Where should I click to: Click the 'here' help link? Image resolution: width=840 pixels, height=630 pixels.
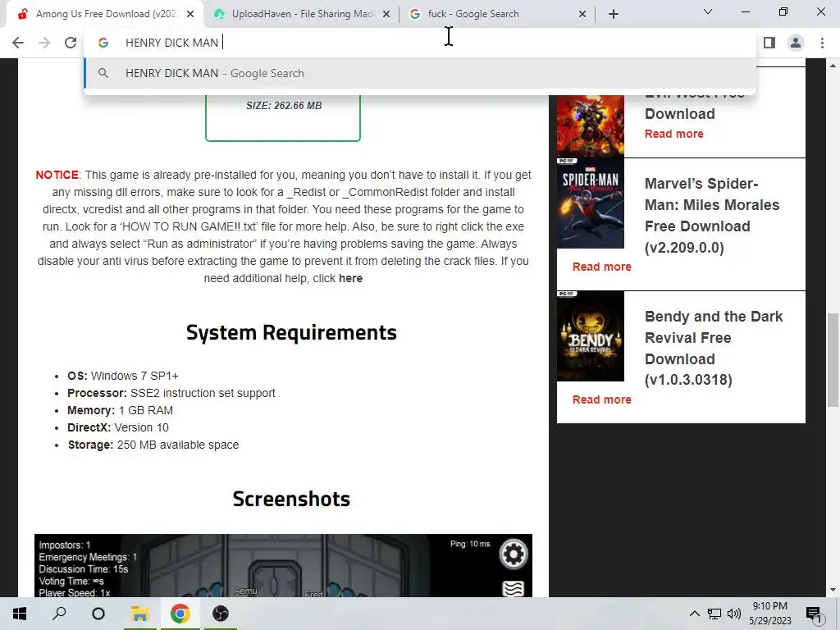click(x=350, y=279)
